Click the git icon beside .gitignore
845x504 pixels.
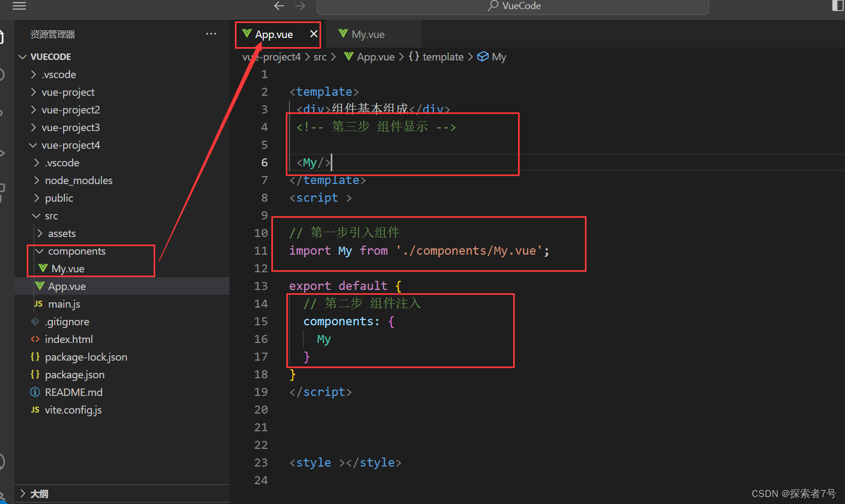(35, 321)
